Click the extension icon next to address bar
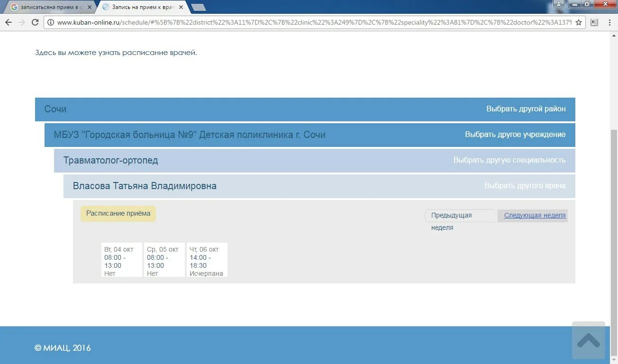Viewport: 618px width, 364px height. 594,22
